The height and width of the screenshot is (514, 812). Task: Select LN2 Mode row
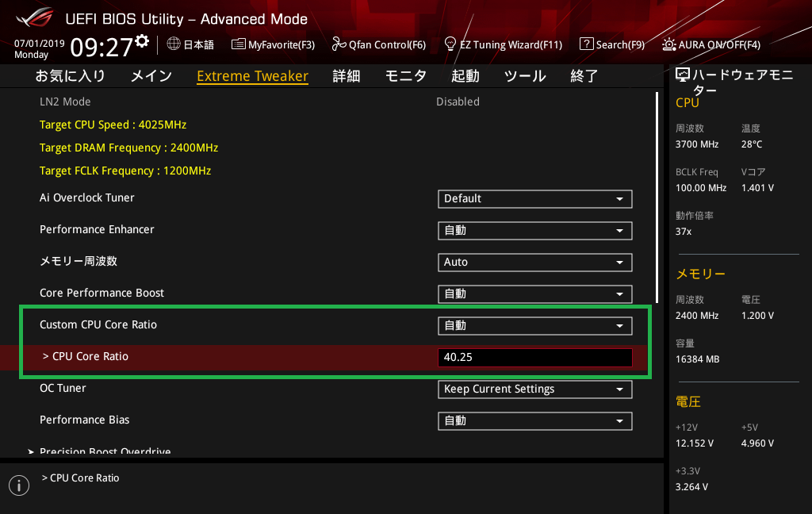(x=331, y=102)
